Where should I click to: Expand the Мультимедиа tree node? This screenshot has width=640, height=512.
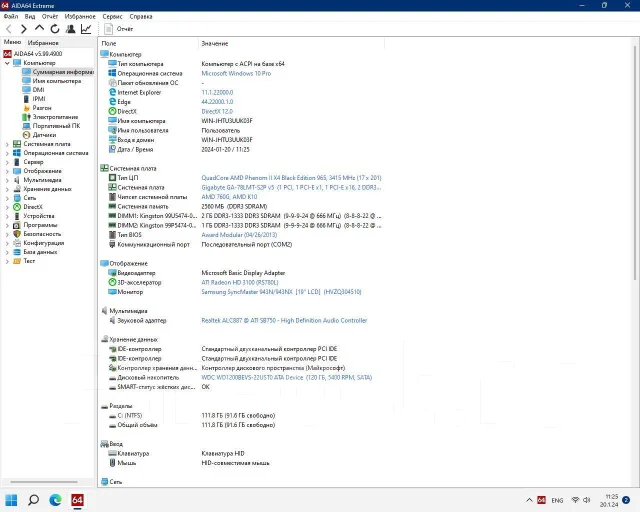[x=7, y=180]
